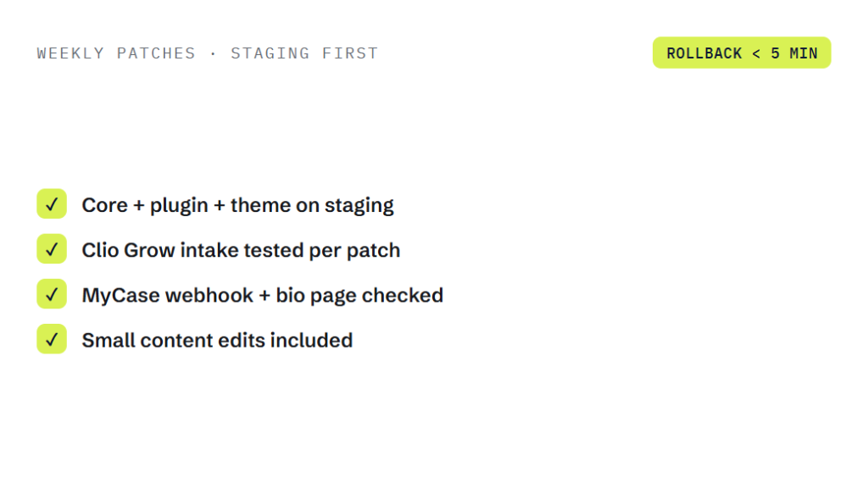Click the ROLLBACK < 5 MIN badge
This screenshot has width=868, height=484.
click(742, 53)
